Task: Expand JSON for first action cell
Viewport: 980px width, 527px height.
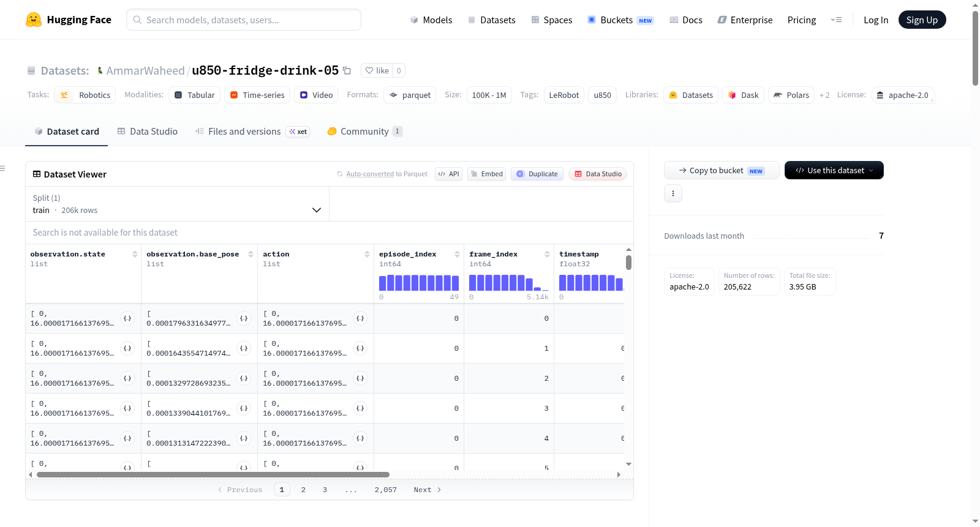Action: 360,318
